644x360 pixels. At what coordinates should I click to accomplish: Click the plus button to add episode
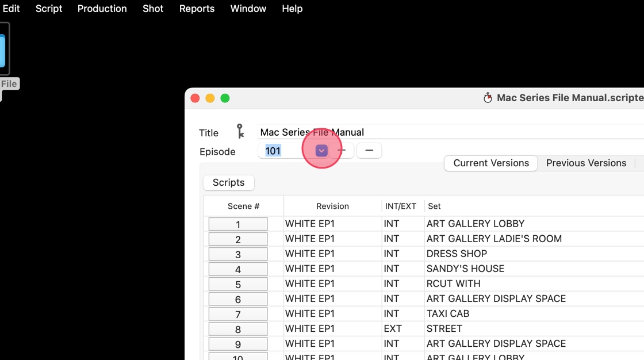click(342, 151)
